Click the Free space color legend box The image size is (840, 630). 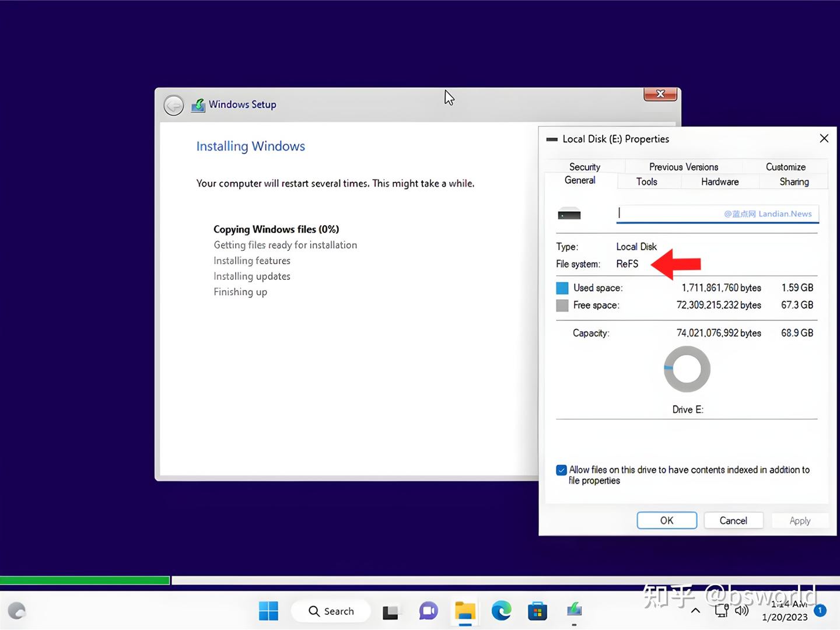562,305
